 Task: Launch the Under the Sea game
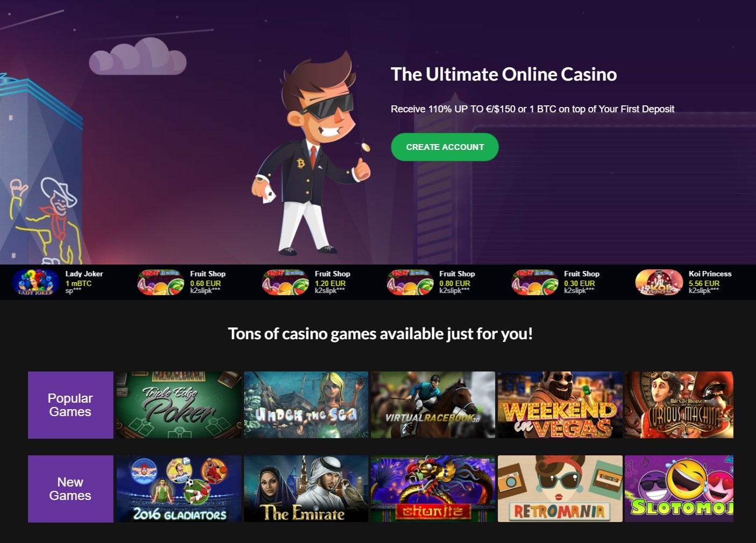(x=306, y=405)
